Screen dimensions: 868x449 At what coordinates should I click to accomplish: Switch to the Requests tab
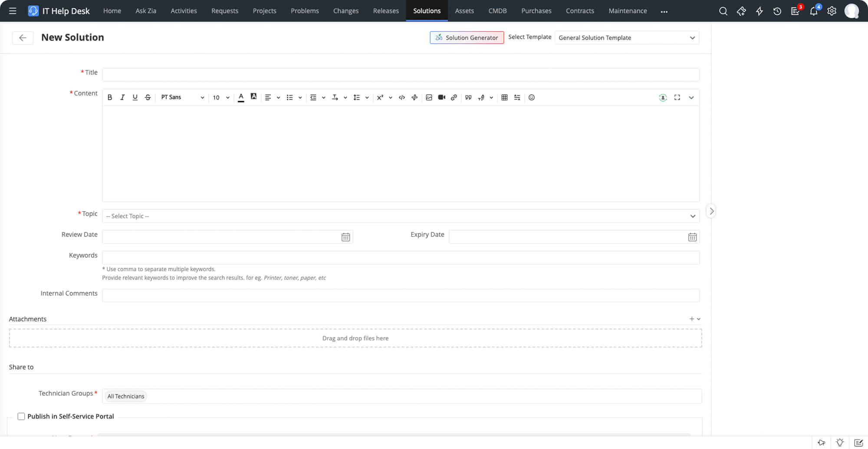[x=224, y=11]
